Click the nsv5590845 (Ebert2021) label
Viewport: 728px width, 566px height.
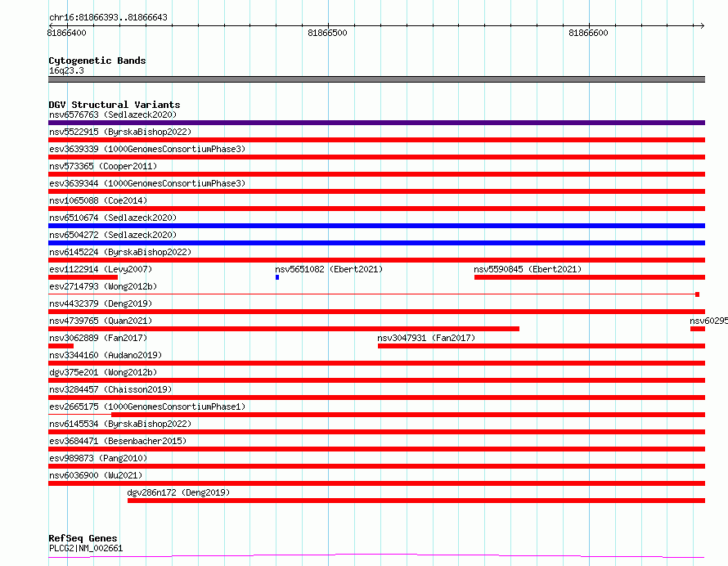pos(528,269)
